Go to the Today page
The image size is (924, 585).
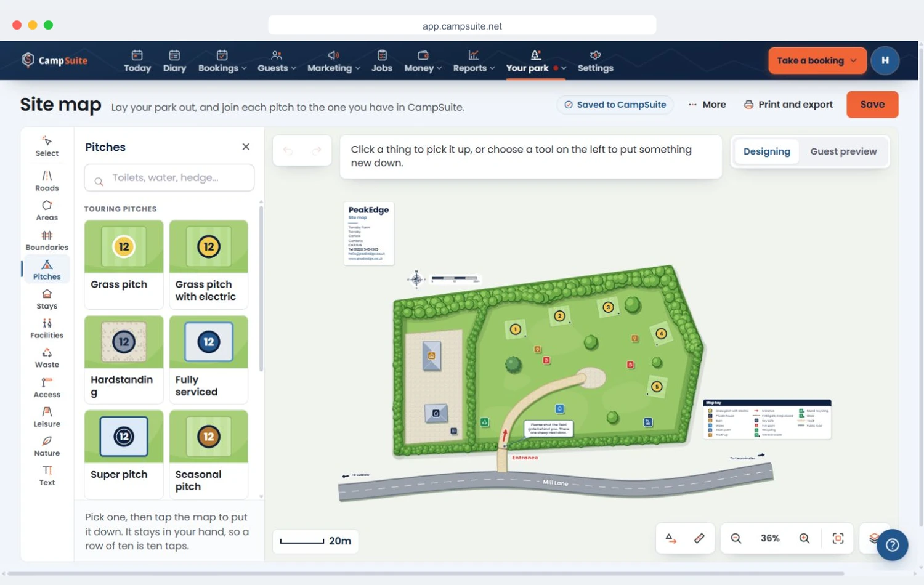pyautogui.click(x=137, y=61)
